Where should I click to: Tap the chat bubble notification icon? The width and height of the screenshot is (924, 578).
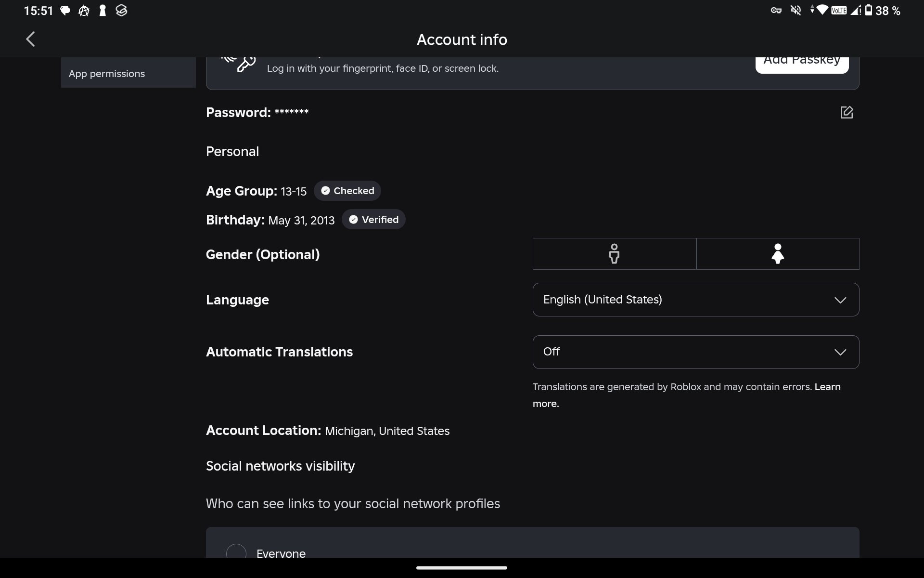click(x=65, y=11)
